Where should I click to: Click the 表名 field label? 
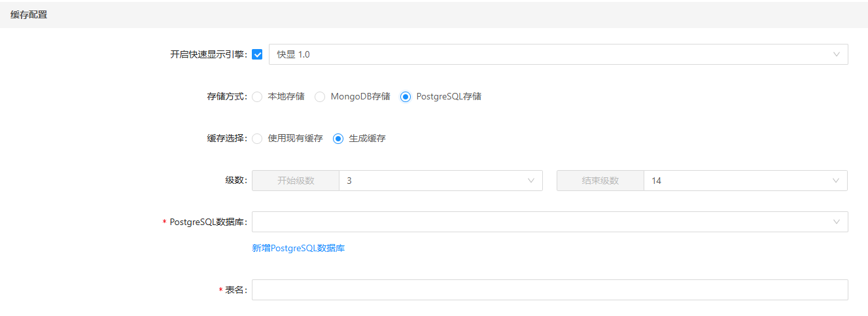[236, 290]
